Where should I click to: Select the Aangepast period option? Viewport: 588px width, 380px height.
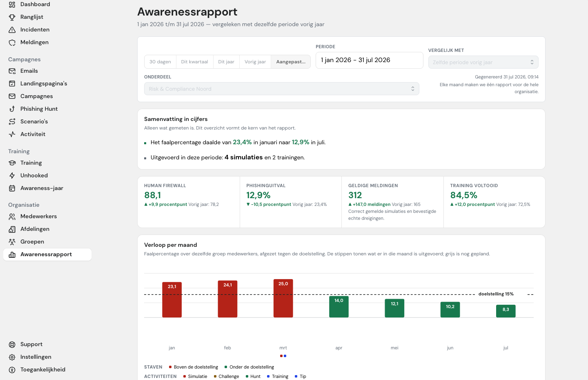(x=291, y=62)
